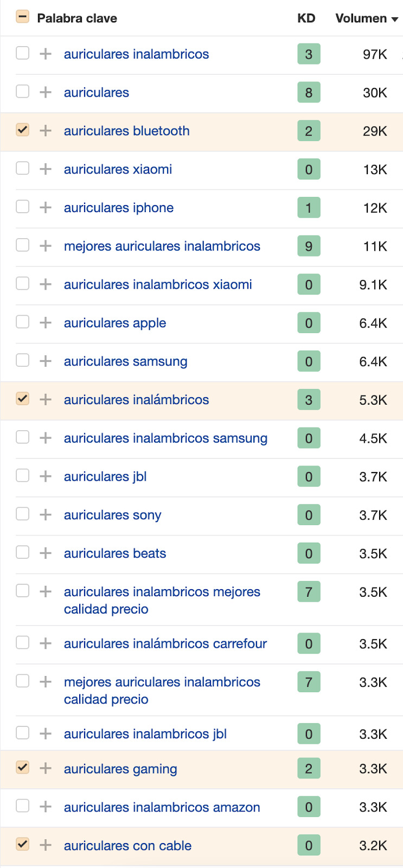
Task: Click the Palabra clave column header
Action: click(x=77, y=18)
